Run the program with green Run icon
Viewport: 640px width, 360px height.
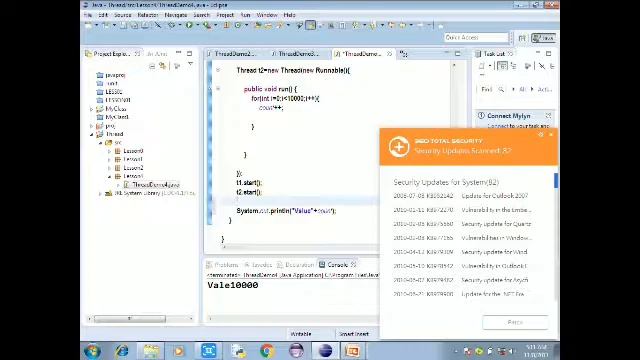click(189, 25)
